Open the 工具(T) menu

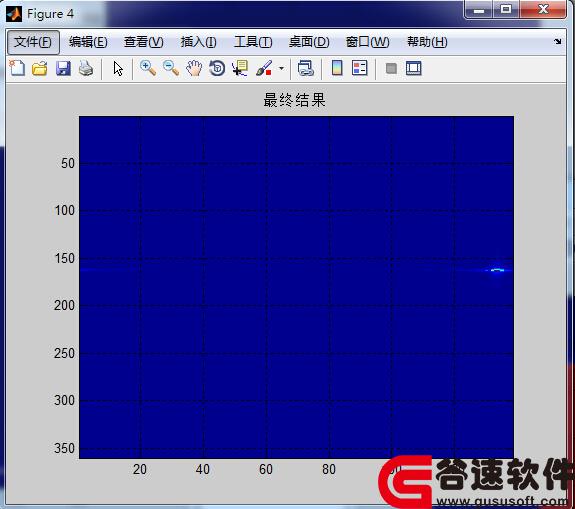coord(253,42)
